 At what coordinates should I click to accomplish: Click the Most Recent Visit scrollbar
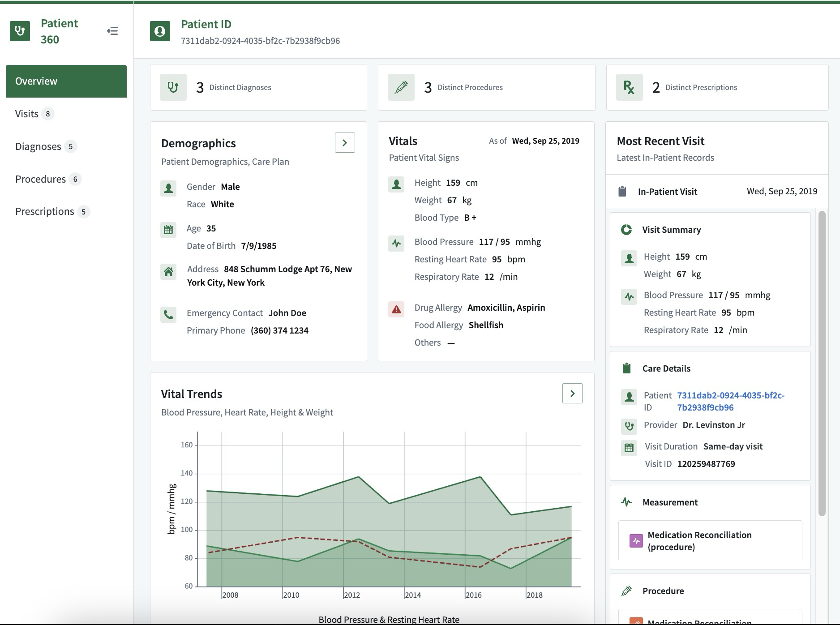click(x=822, y=364)
